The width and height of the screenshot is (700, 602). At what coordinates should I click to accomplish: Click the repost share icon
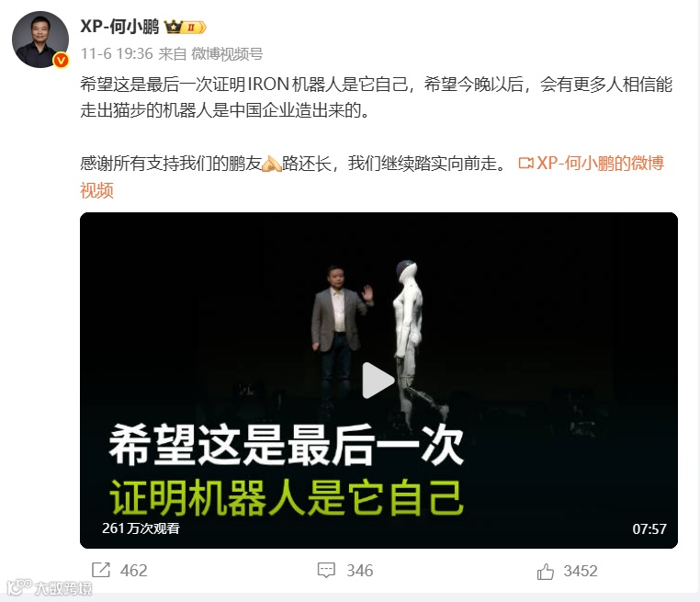[x=101, y=571]
